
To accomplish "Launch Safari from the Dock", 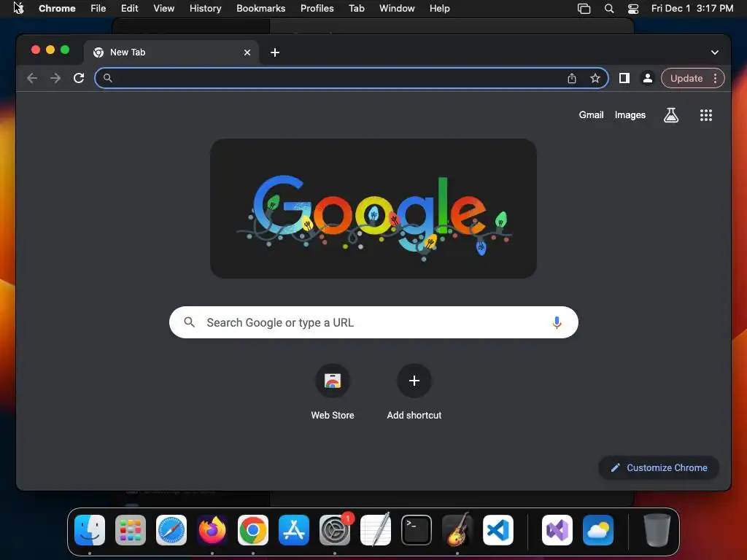I will click(x=171, y=530).
